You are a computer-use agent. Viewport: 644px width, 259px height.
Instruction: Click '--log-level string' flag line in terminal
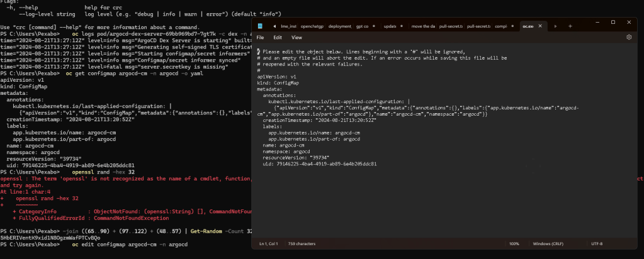coord(149,14)
